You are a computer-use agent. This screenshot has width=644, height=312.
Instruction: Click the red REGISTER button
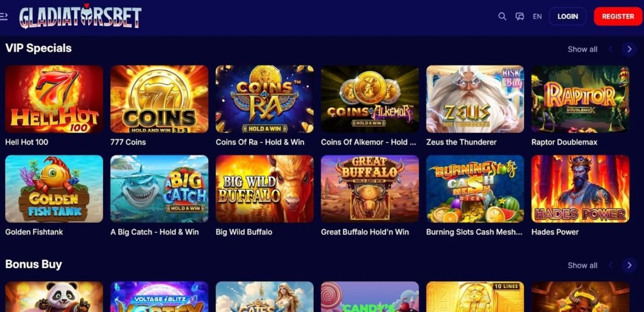coord(618,16)
